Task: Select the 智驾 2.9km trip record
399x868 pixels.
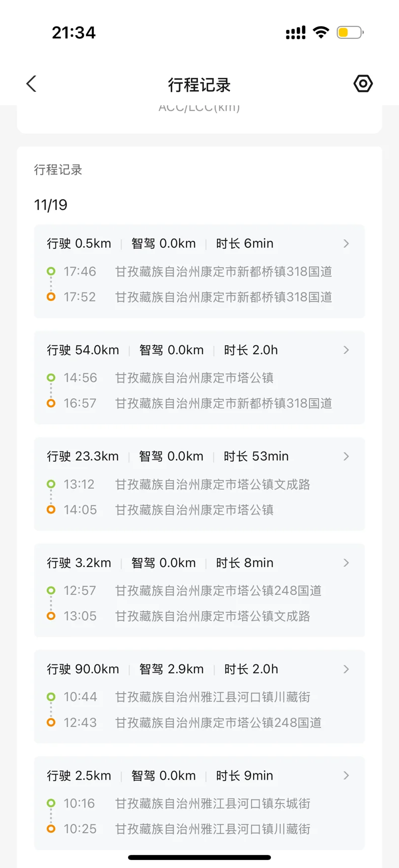Action: pyautogui.click(x=171, y=669)
